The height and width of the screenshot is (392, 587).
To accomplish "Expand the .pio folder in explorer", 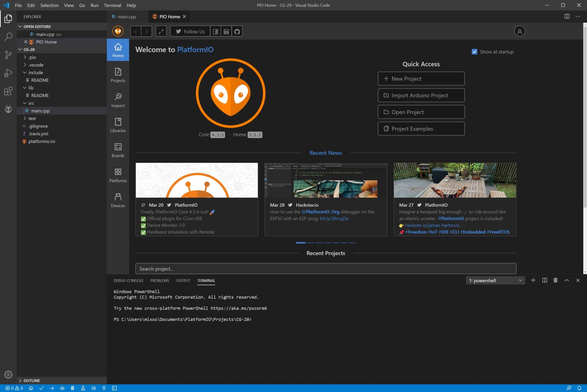I will (x=32, y=57).
